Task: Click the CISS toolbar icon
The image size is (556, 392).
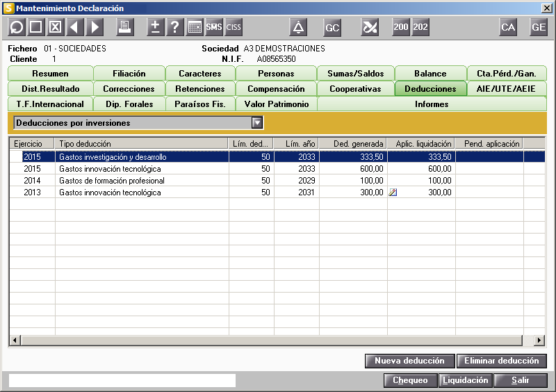Action: coord(234,27)
